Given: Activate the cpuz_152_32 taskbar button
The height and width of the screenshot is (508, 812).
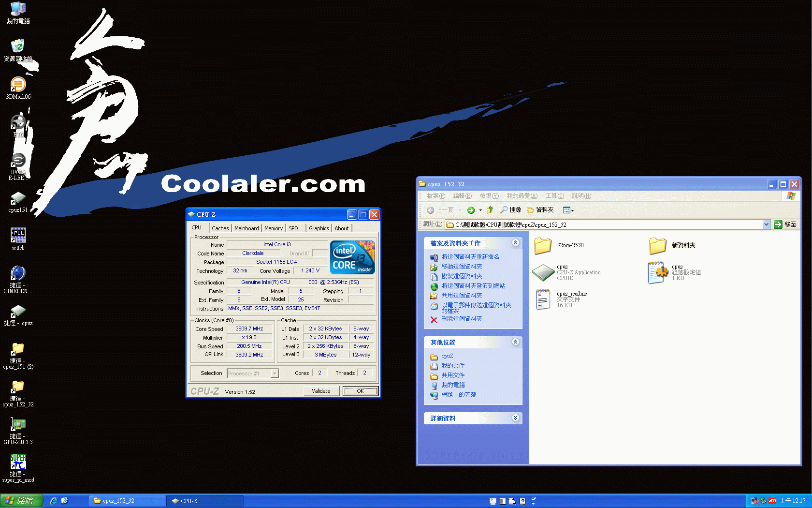Looking at the screenshot, I should (x=128, y=501).
